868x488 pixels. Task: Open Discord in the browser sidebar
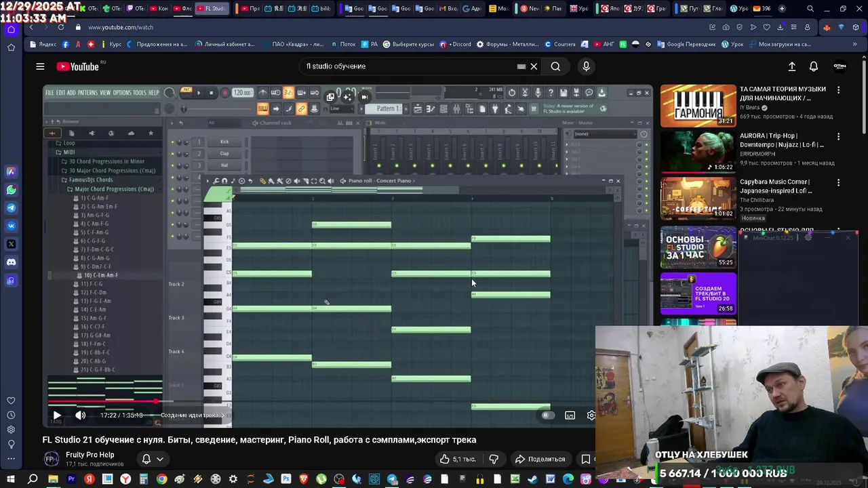11,262
